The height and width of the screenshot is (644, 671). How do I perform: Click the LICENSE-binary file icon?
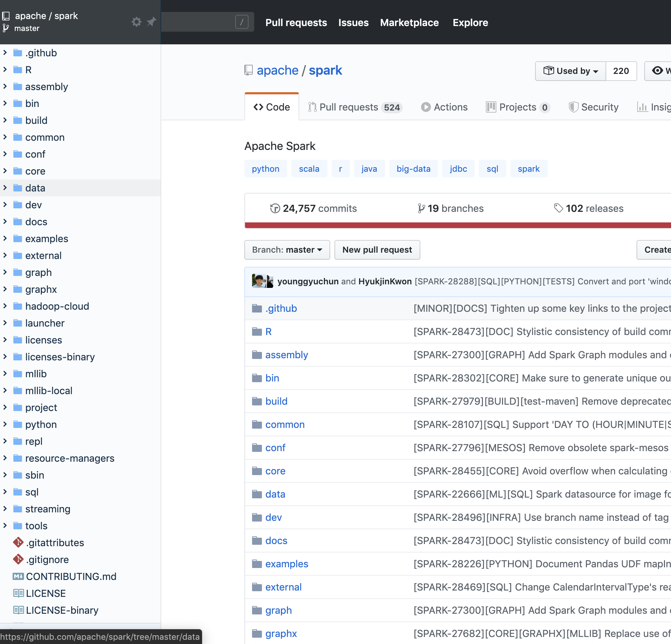pos(18,610)
